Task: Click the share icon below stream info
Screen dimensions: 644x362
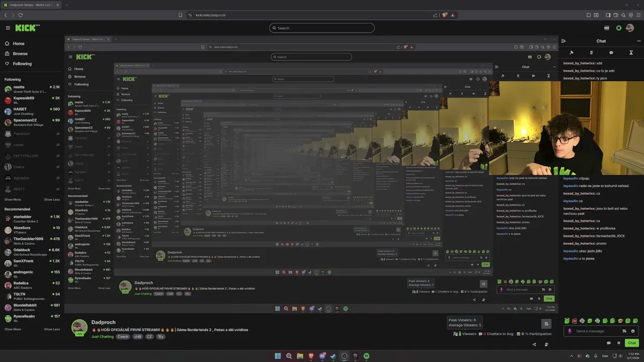Action: pos(534,344)
